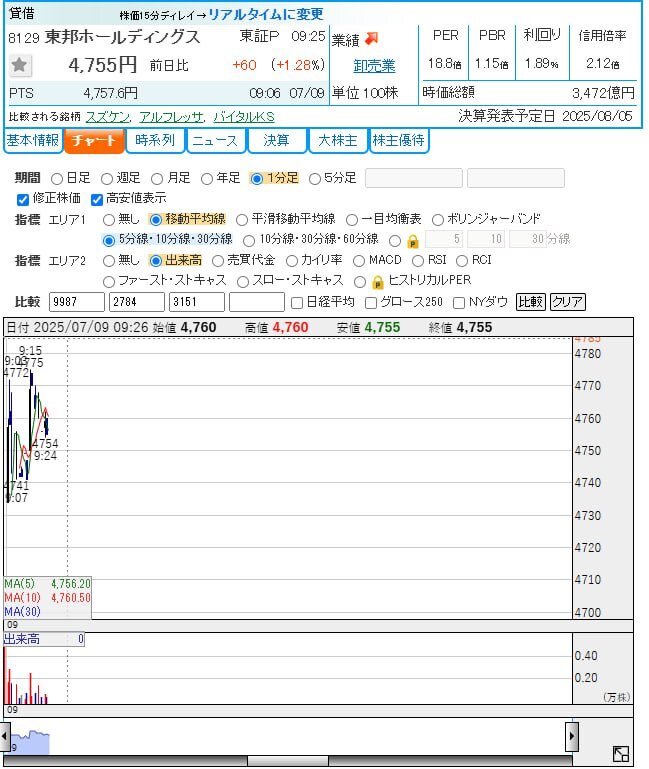This screenshot has width=649, height=769.
Task: Select ボリンジャーバンド indicator
Action: 438,220
